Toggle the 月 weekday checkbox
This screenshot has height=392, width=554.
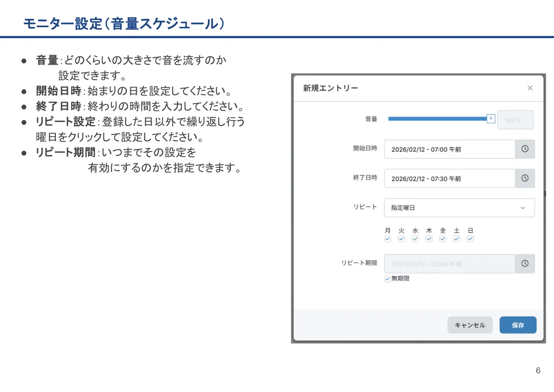click(x=387, y=239)
